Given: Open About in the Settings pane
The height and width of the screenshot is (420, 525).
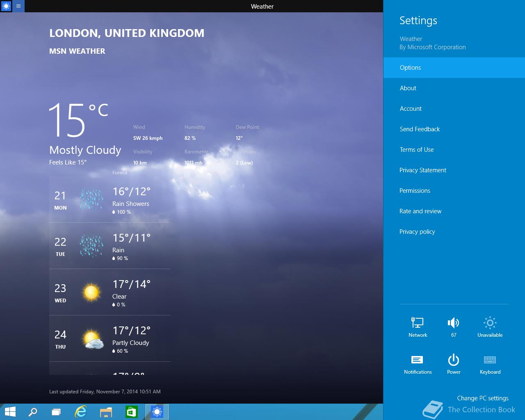Looking at the screenshot, I should 454,88.
